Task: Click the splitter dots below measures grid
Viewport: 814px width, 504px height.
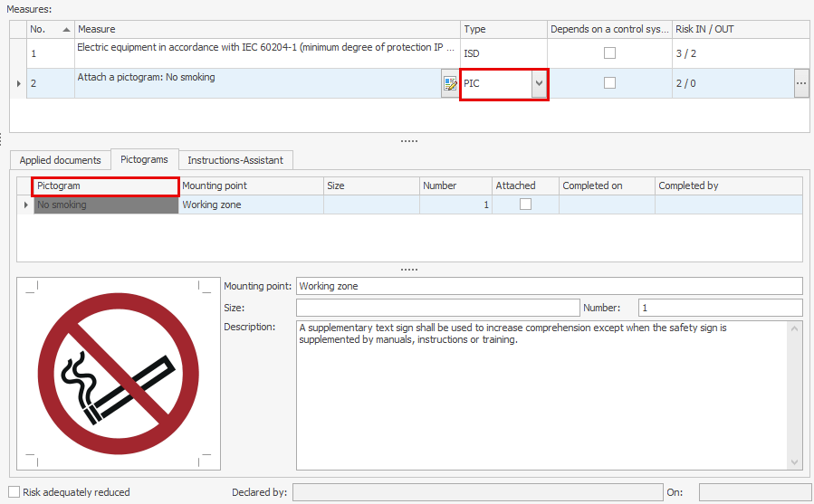Action: pos(409,141)
